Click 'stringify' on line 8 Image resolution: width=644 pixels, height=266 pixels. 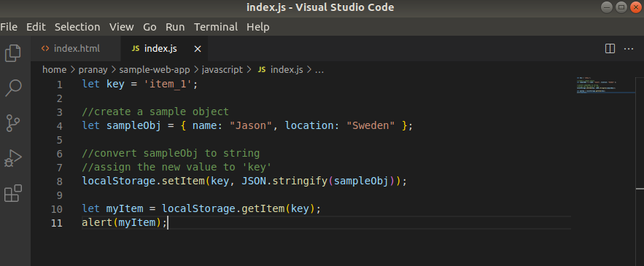tap(300, 181)
